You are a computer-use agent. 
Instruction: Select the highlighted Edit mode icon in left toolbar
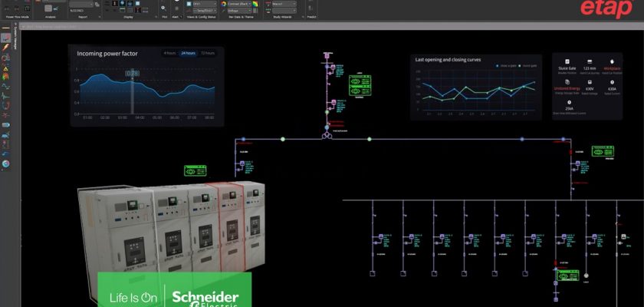click(x=6, y=38)
